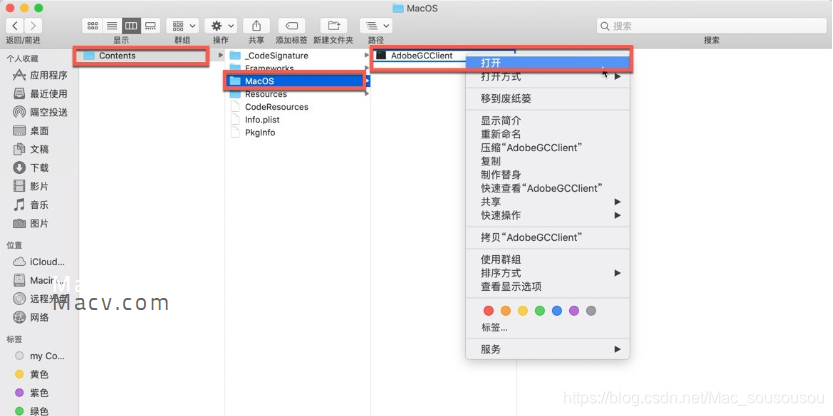The height and width of the screenshot is (416, 833).
Task: Open 桌面 in the sidebar
Action: point(31,131)
